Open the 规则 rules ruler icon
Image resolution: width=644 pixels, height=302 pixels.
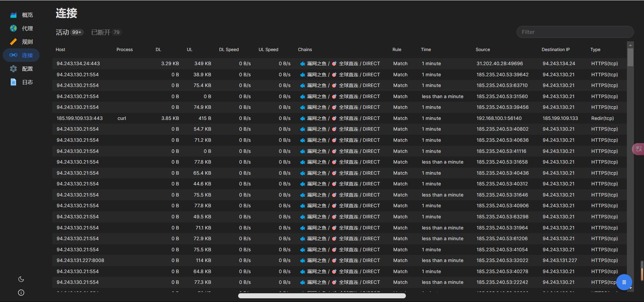13,42
